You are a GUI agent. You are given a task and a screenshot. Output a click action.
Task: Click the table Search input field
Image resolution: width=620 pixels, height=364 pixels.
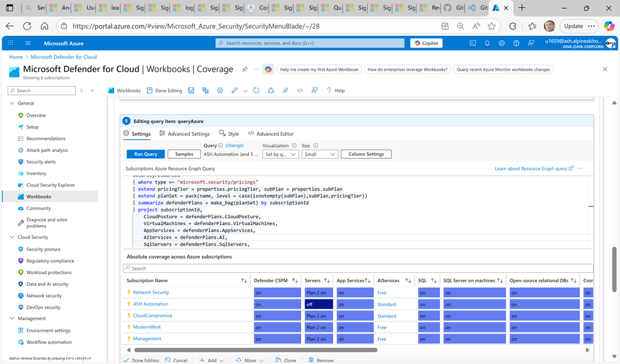[358, 269]
